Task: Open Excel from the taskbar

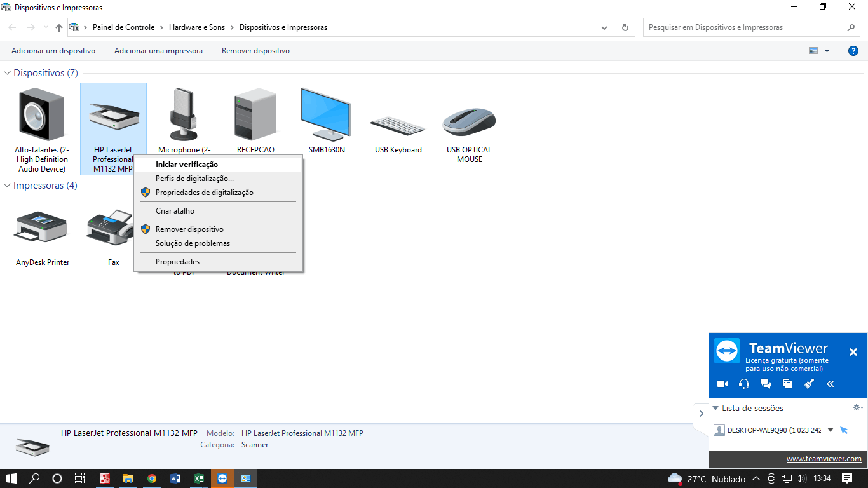Action: 198,478
